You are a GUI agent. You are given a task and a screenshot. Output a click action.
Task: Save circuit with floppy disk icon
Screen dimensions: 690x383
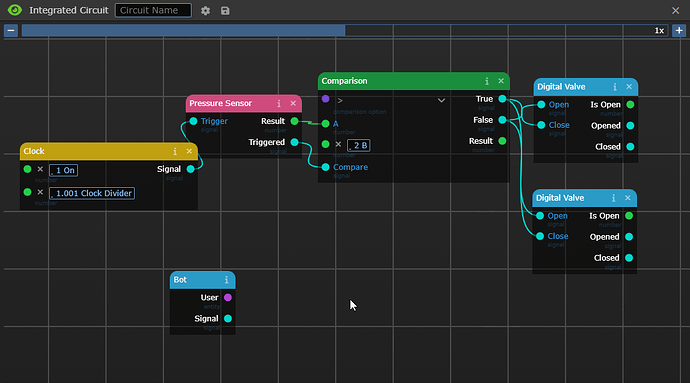click(x=225, y=11)
